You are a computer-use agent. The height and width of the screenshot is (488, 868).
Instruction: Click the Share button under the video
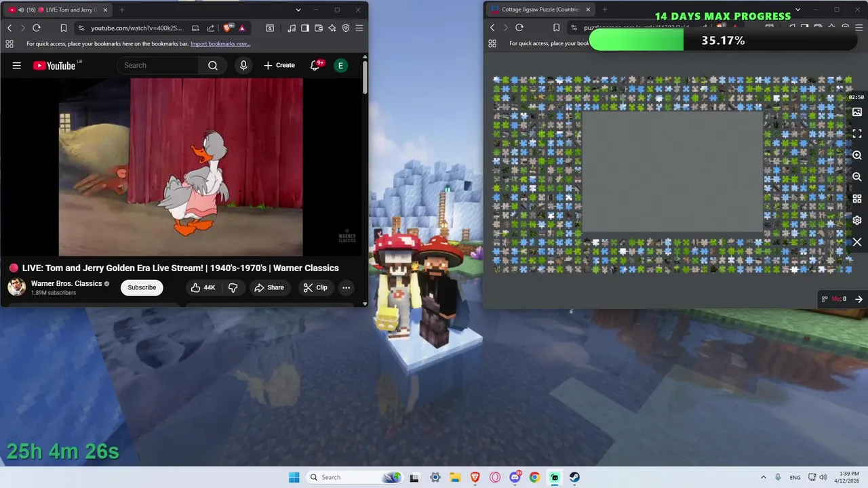[x=269, y=287]
